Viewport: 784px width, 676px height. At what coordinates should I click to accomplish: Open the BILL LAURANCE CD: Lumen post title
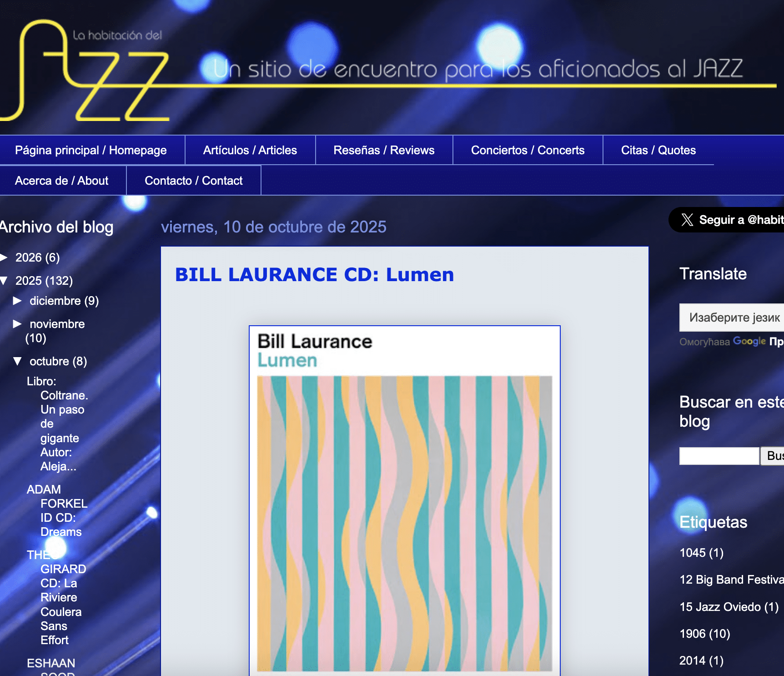pyautogui.click(x=315, y=275)
